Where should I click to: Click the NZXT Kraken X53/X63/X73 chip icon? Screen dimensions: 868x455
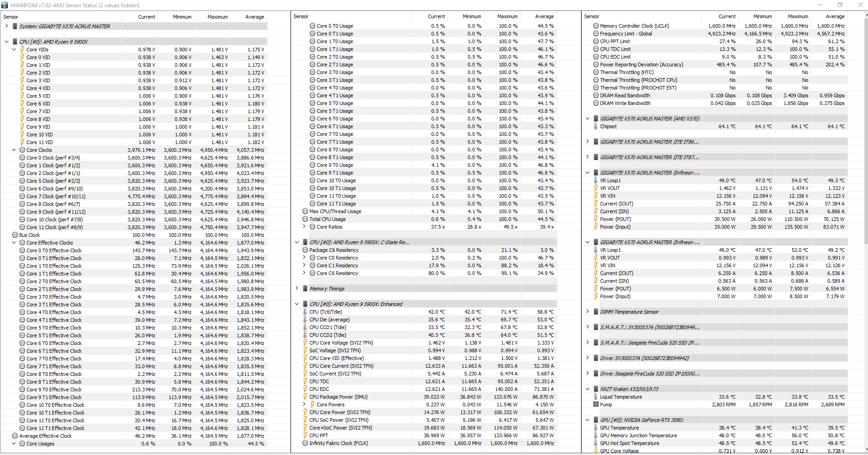(596, 389)
